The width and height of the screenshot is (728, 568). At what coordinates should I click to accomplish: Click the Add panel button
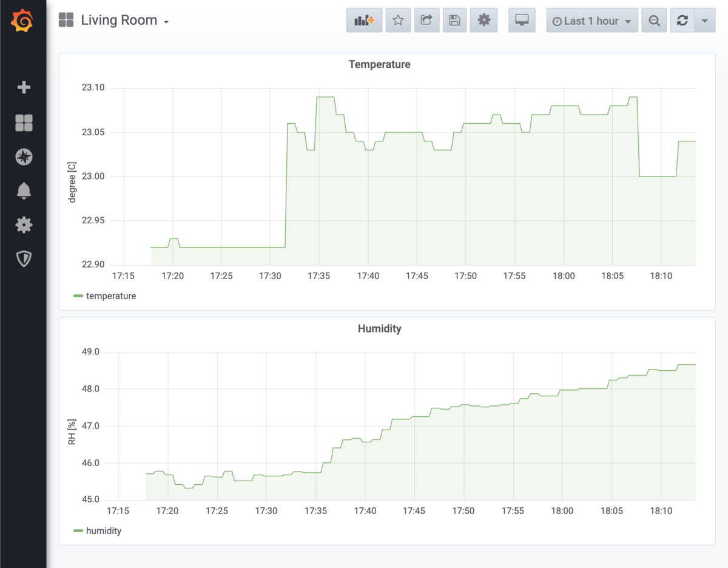[x=364, y=21]
